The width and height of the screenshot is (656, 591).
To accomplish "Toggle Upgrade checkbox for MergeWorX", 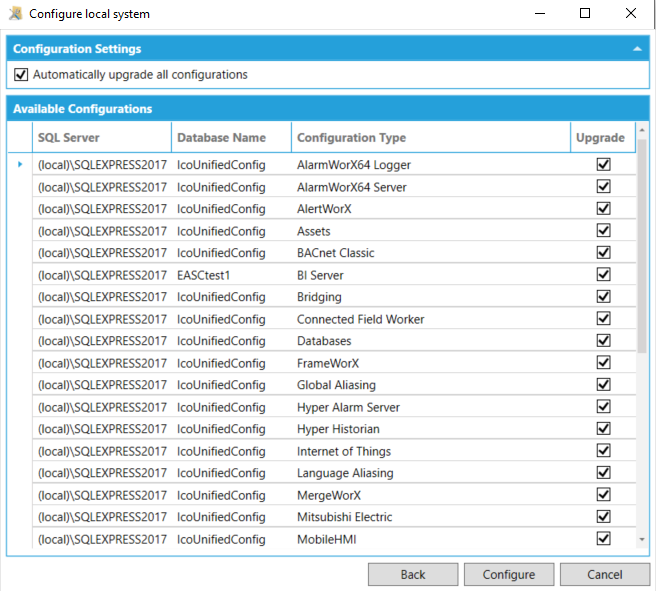I will (x=603, y=495).
